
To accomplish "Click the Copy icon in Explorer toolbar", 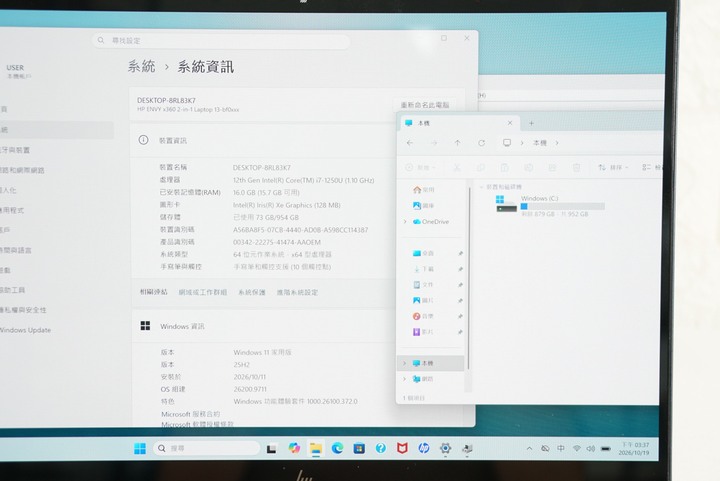I will click(x=481, y=168).
